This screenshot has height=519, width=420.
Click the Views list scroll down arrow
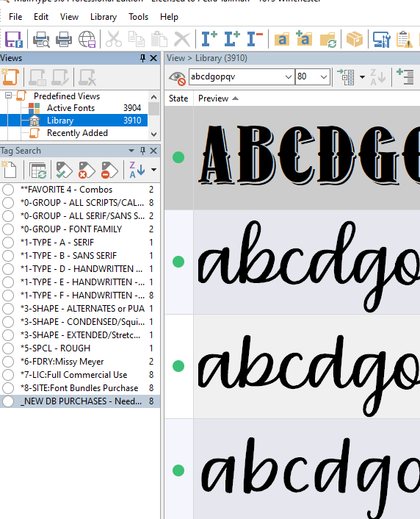(153, 134)
